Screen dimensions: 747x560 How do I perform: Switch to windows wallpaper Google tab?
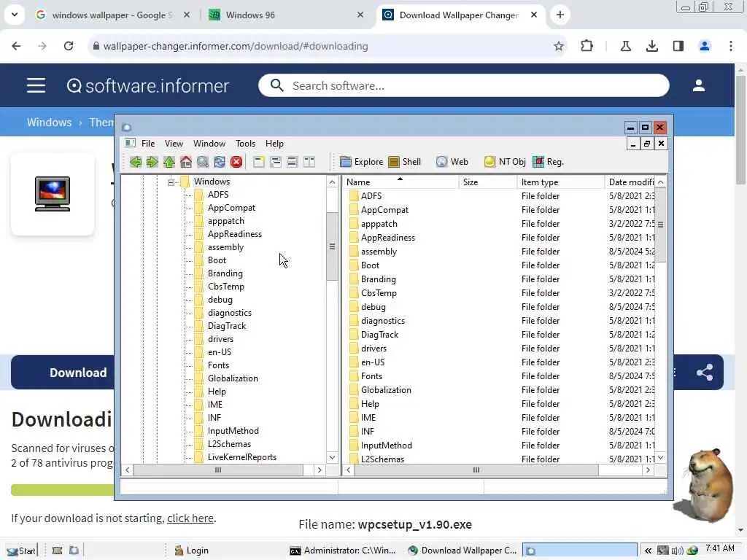[x=113, y=15]
